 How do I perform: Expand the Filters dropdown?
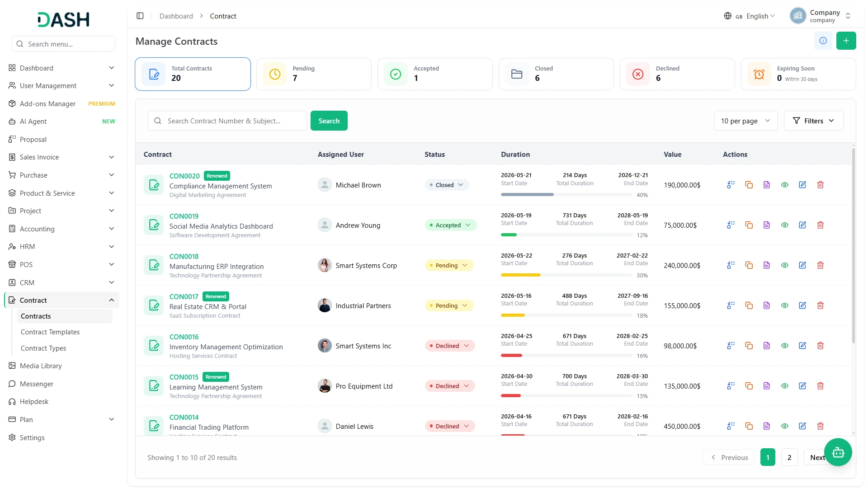click(813, 121)
